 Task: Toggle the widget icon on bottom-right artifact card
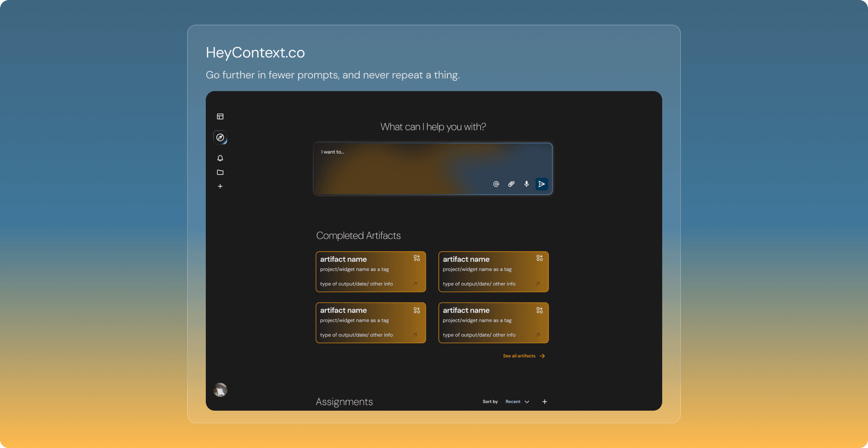pos(539,310)
